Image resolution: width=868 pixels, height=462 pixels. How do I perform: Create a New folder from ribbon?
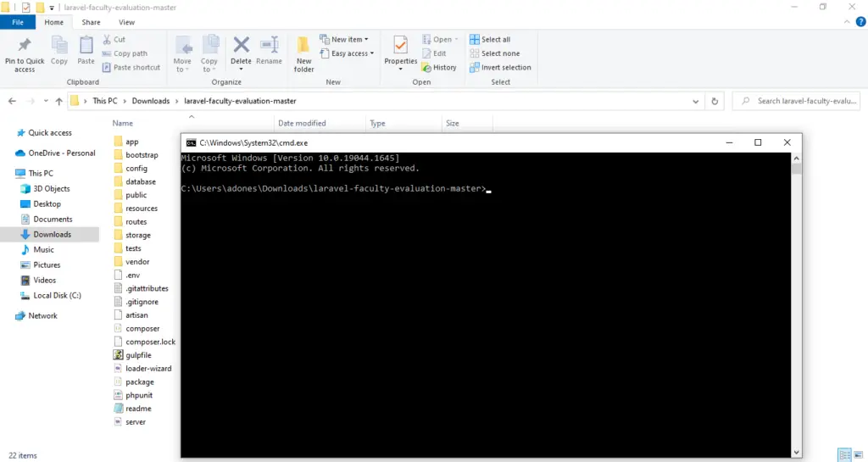(x=303, y=53)
